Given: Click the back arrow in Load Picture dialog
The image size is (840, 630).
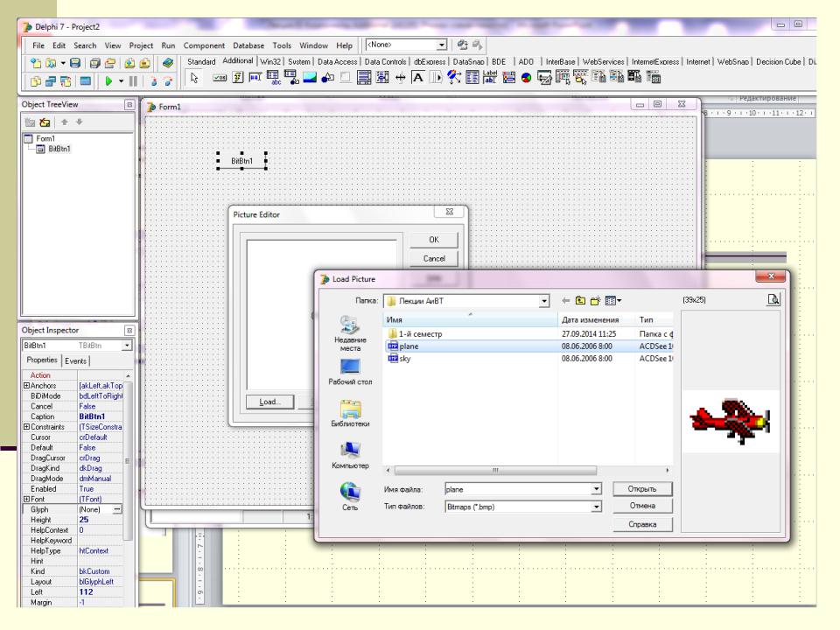Looking at the screenshot, I should click(x=565, y=300).
